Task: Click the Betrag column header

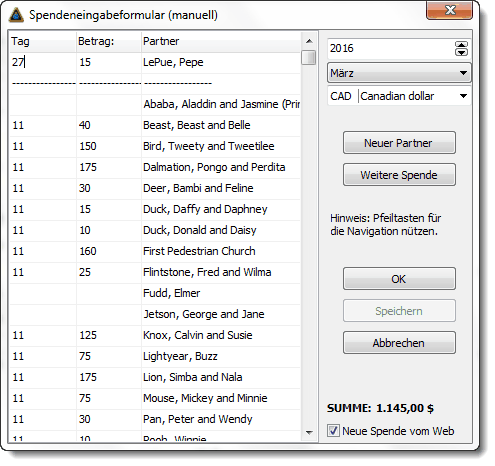Action: [109, 41]
